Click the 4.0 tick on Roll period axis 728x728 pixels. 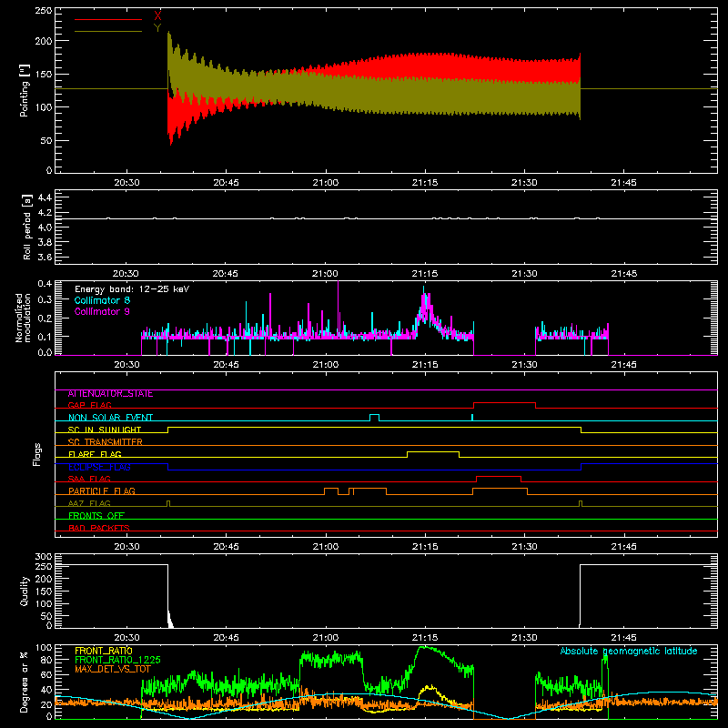coord(44,227)
